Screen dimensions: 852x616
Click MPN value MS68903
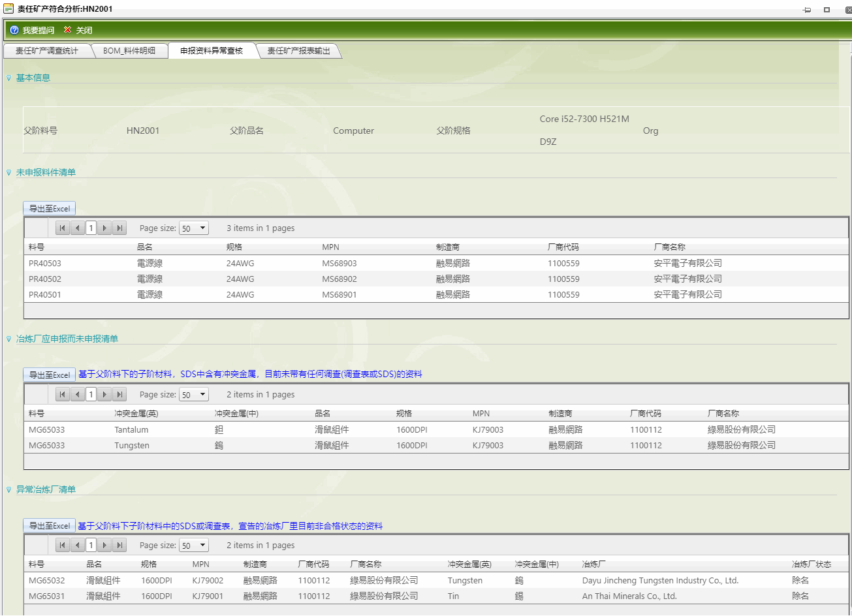(339, 264)
